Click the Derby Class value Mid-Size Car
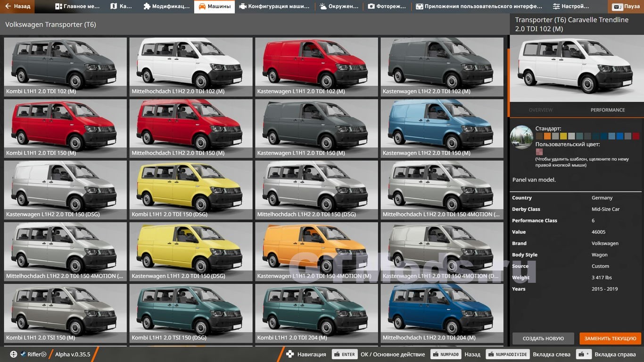644x362 pixels. [x=605, y=209]
